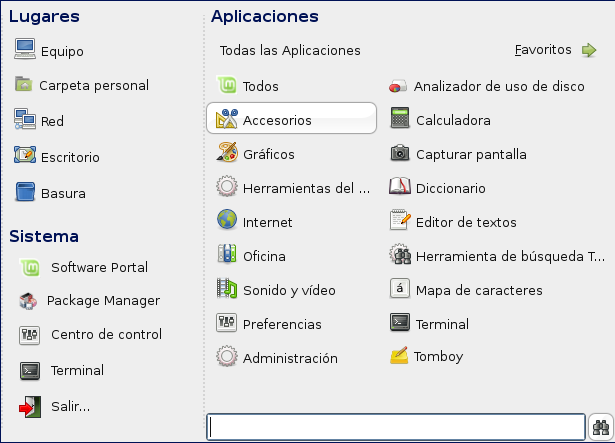Launch the Terminal icon in Accesorios list
This screenshot has width=615, height=443.
click(x=400, y=323)
